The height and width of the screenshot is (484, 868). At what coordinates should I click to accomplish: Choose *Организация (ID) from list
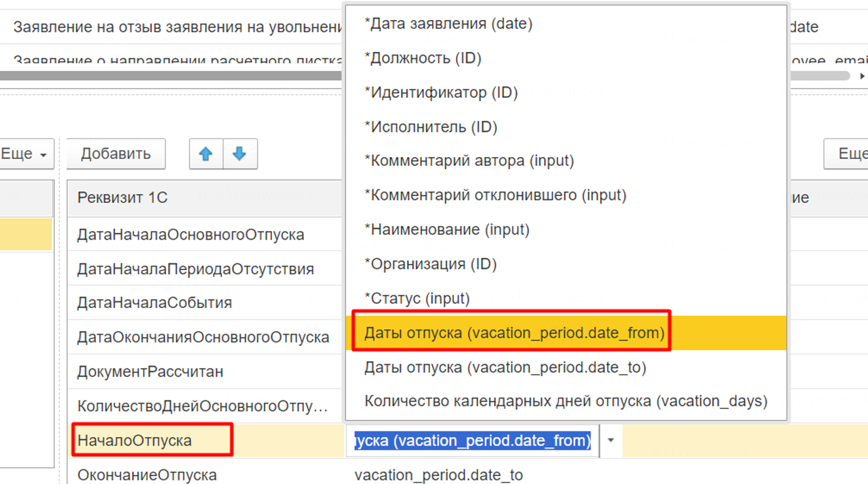[x=430, y=264]
